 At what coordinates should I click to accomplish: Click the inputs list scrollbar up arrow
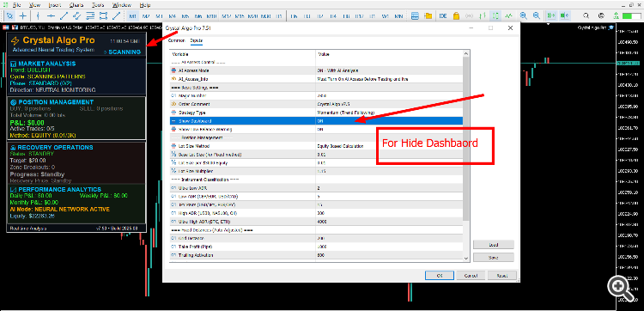[x=465, y=54]
